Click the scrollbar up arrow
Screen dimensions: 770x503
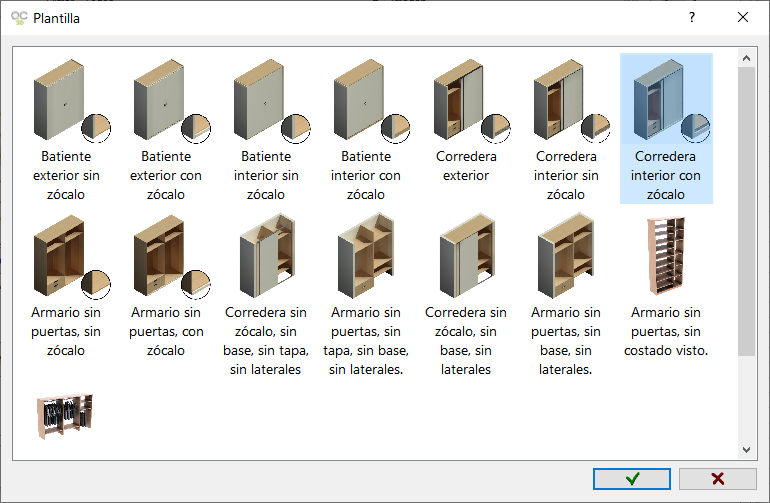(746, 58)
